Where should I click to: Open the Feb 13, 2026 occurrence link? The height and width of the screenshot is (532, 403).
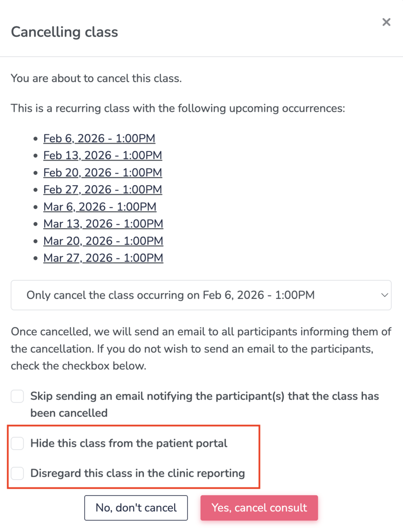(x=102, y=156)
